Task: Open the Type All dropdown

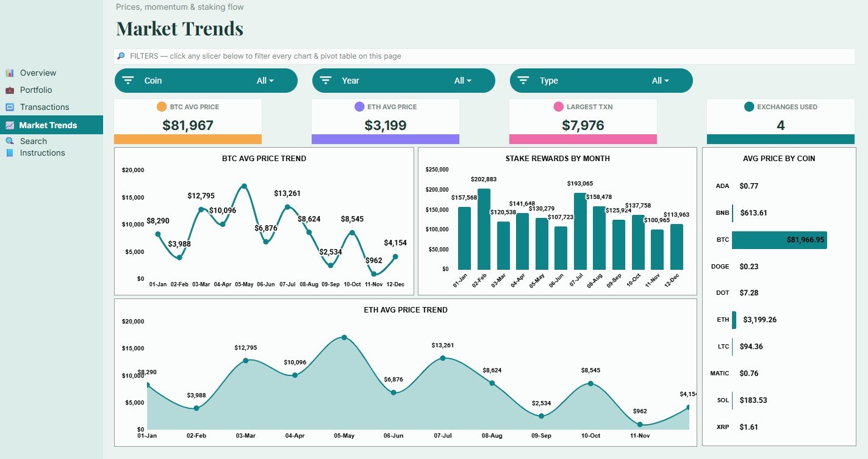Action: click(661, 81)
